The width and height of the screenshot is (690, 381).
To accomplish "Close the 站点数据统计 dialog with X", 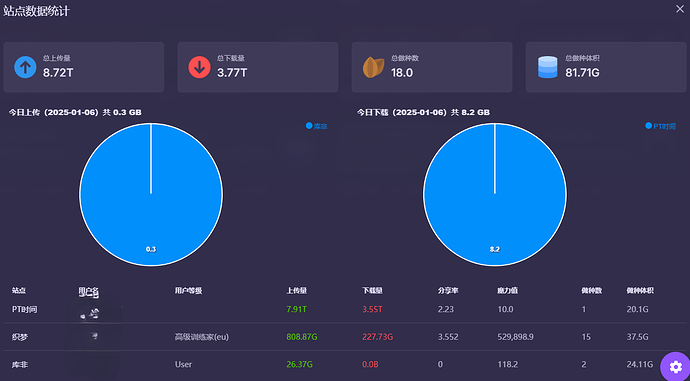I will pos(680,9).
